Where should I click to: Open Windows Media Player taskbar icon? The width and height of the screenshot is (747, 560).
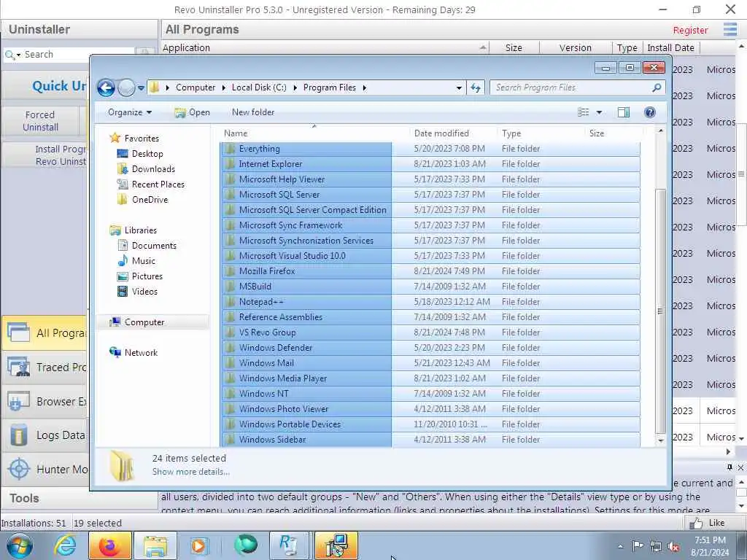[199, 545]
